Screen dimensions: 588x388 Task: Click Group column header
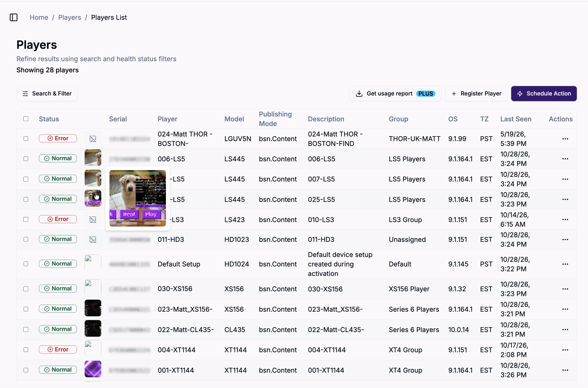point(398,119)
